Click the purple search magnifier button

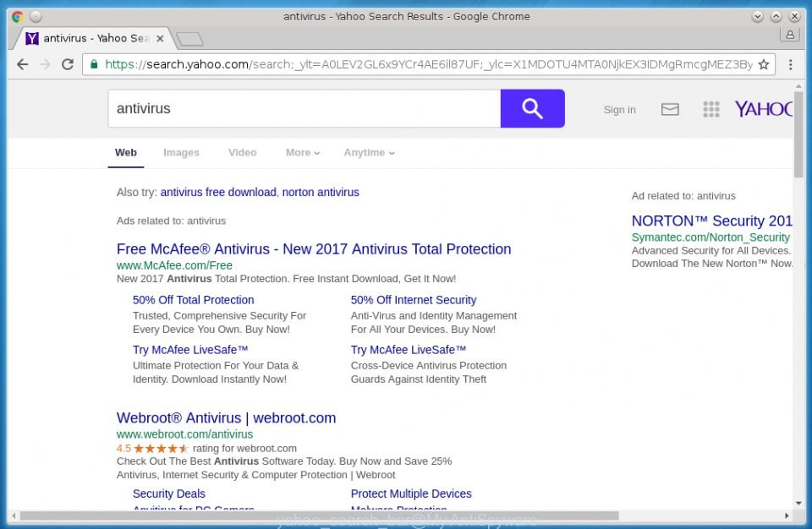click(532, 108)
